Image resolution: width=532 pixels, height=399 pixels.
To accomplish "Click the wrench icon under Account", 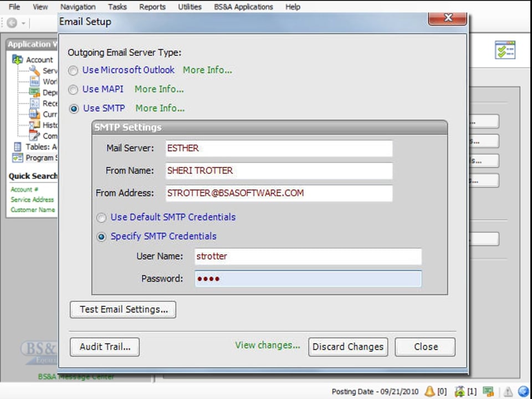I will point(34,70).
